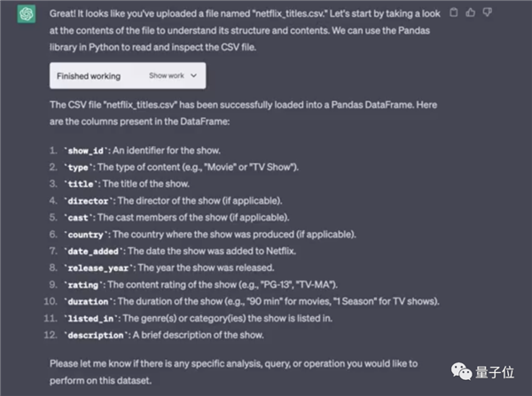Click the 量子位 watermark text
The height and width of the screenshot is (396, 532).
[495, 372]
